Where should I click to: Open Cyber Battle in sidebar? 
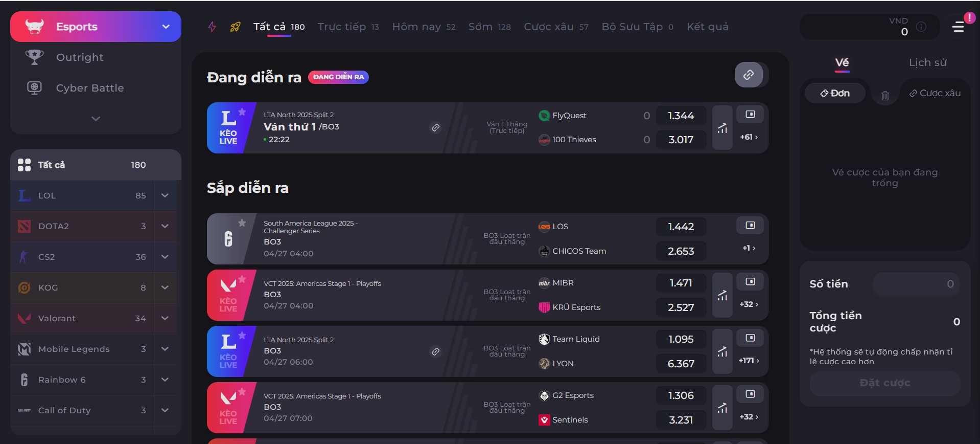click(90, 88)
